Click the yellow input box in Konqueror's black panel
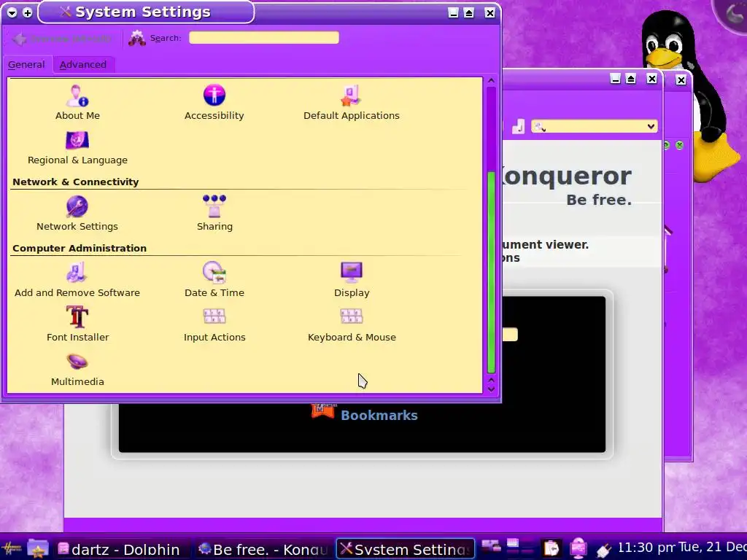The image size is (747, 560). pyautogui.click(x=509, y=334)
